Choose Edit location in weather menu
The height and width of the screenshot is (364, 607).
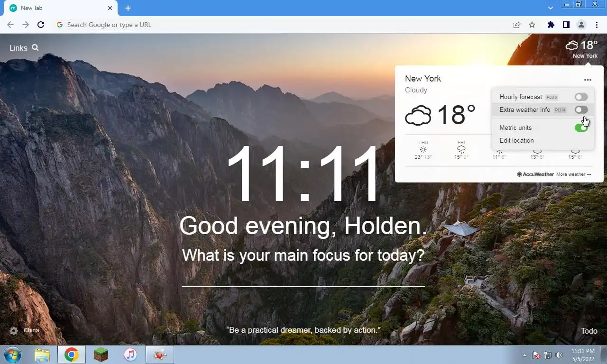[516, 140]
